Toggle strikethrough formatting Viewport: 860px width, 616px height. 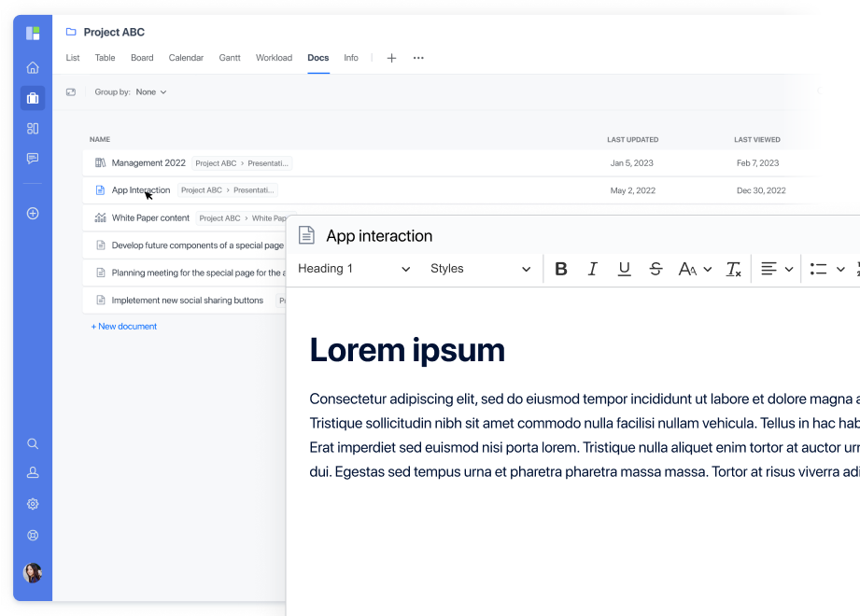click(x=656, y=269)
